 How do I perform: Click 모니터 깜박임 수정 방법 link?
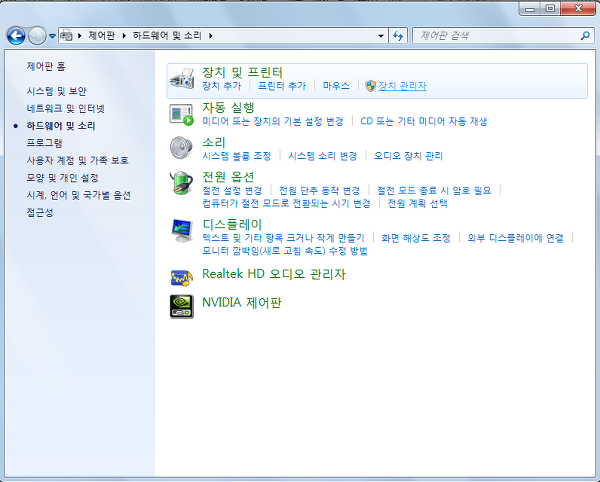pyautogui.click(x=285, y=251)
